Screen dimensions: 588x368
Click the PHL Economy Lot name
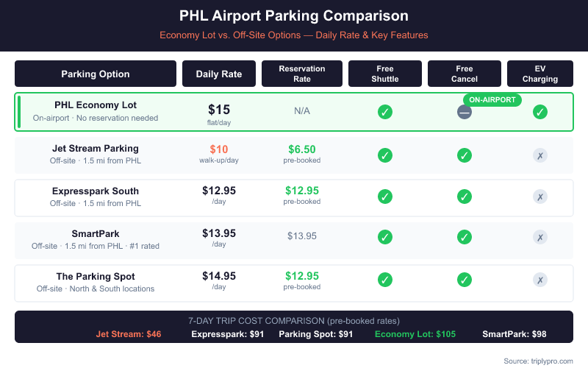[x=96, y=105]
